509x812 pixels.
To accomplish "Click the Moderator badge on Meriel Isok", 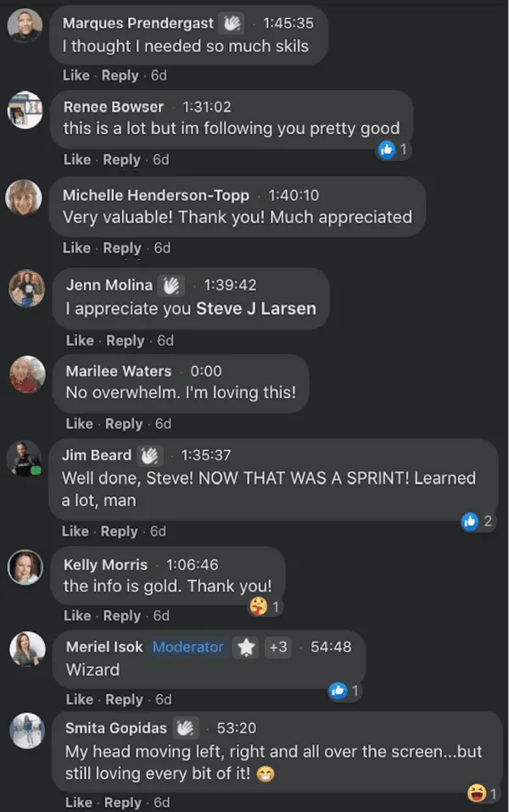I will click(x=187, y=648).
